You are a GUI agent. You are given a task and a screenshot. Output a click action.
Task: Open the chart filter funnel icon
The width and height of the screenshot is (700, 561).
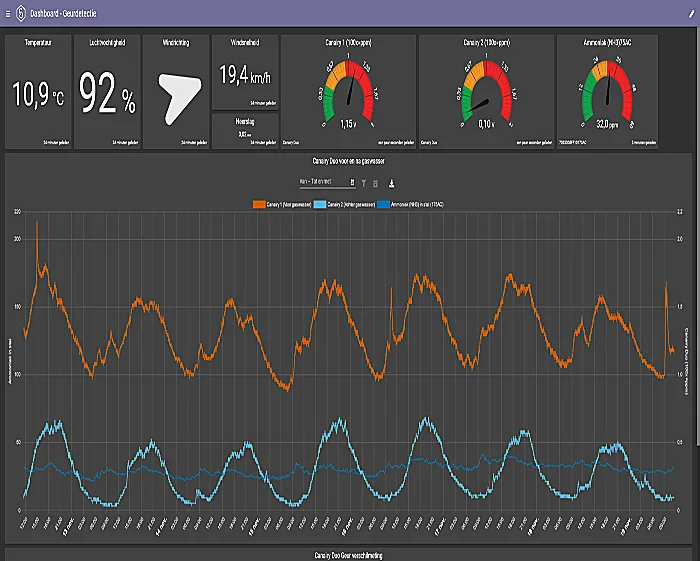[364, 183]
